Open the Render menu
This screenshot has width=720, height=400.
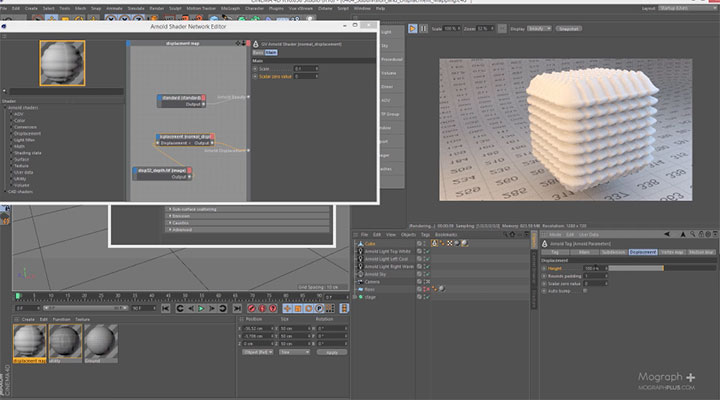pyautogui.click(x=157, y=8)
